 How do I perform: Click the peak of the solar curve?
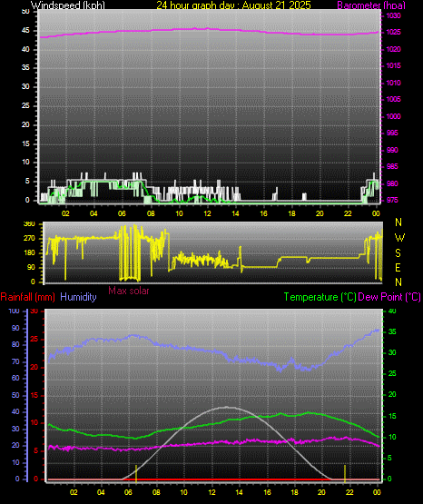(x=227, y=407)
